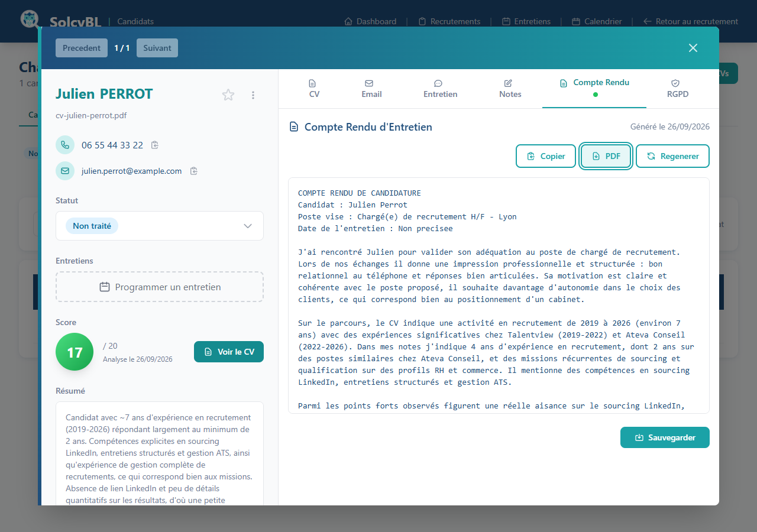Open the three-dot candidate options menu
The image size is (757, 532).
pyautogui.click(x=253, y=95)
